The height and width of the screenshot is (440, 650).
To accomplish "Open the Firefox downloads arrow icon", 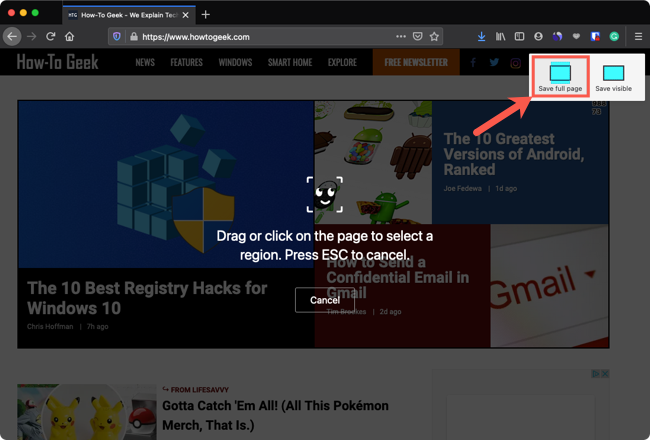I will pos(481,37).
